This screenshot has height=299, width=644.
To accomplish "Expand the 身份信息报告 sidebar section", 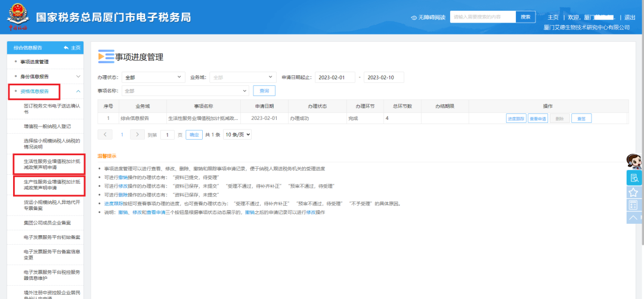I will (x=78, y=76).
